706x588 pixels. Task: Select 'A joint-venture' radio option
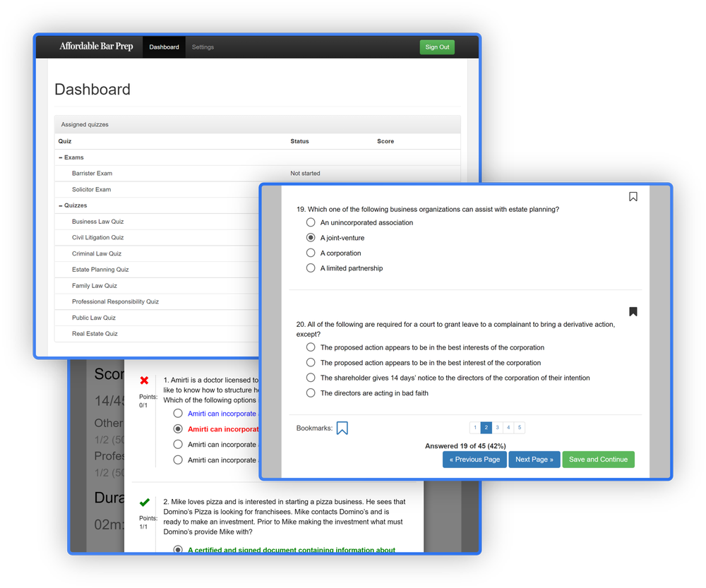311,237
